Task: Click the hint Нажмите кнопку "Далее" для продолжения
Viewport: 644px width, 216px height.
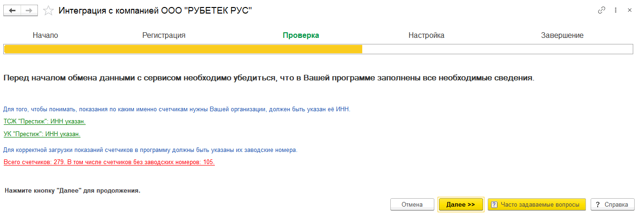Action: pos(73,191)
